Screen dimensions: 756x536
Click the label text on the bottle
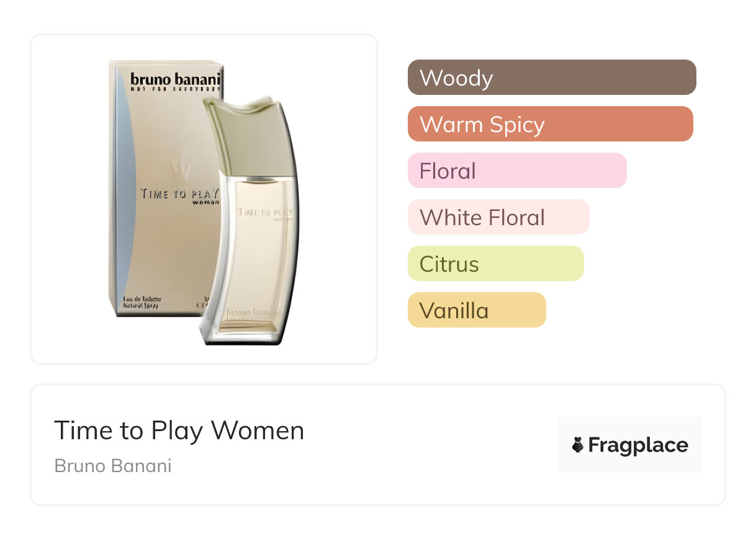(264, 212)
